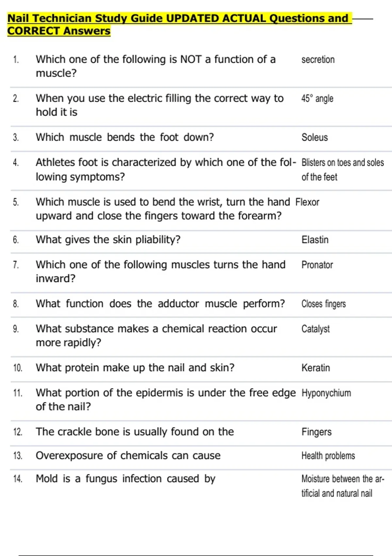Screen dimensions: 392x556
Task: Click question "Mold is a fungus infection caused by"
Action: click(x=126, y=479)
